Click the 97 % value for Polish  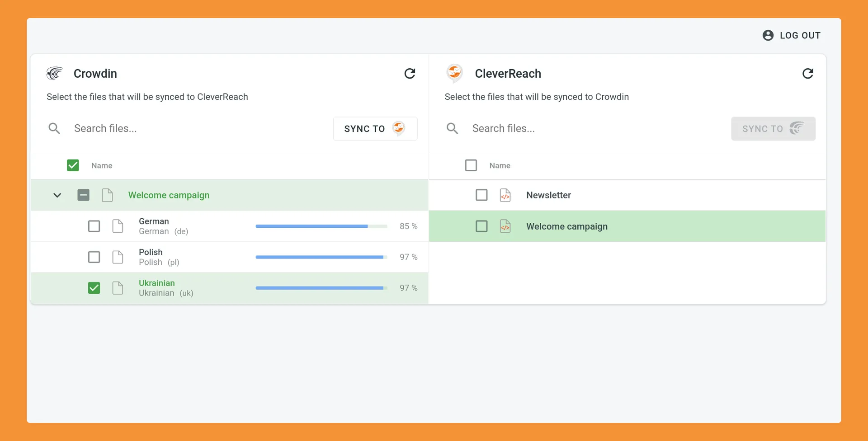pyautogui.click(x=408, y=257)
